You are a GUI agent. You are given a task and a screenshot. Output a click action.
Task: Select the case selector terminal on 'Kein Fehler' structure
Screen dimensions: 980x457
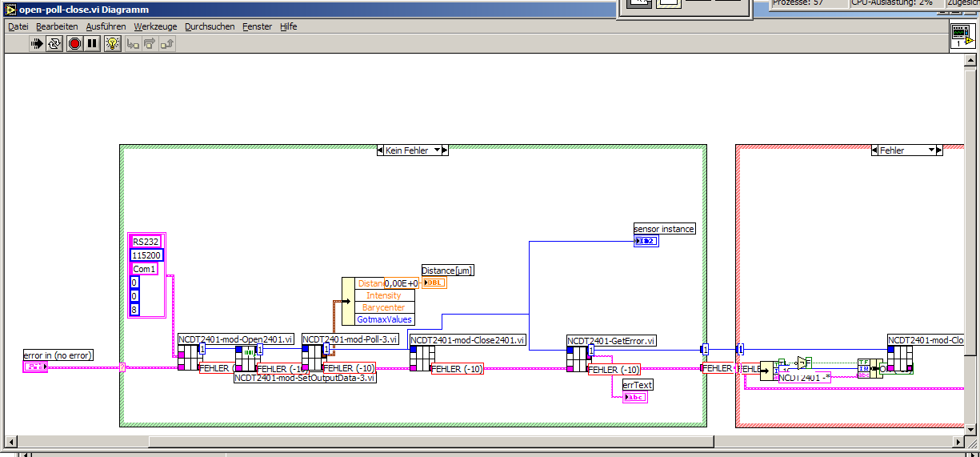122,368
